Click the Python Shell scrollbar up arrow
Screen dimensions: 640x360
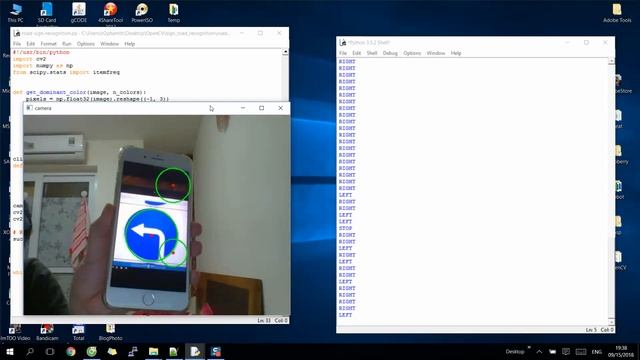point(611,61)
